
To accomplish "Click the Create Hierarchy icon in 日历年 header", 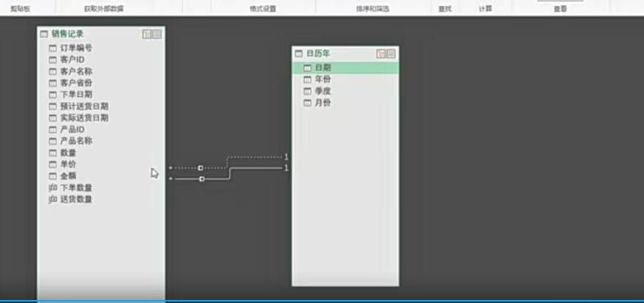I will coord(381,54).
